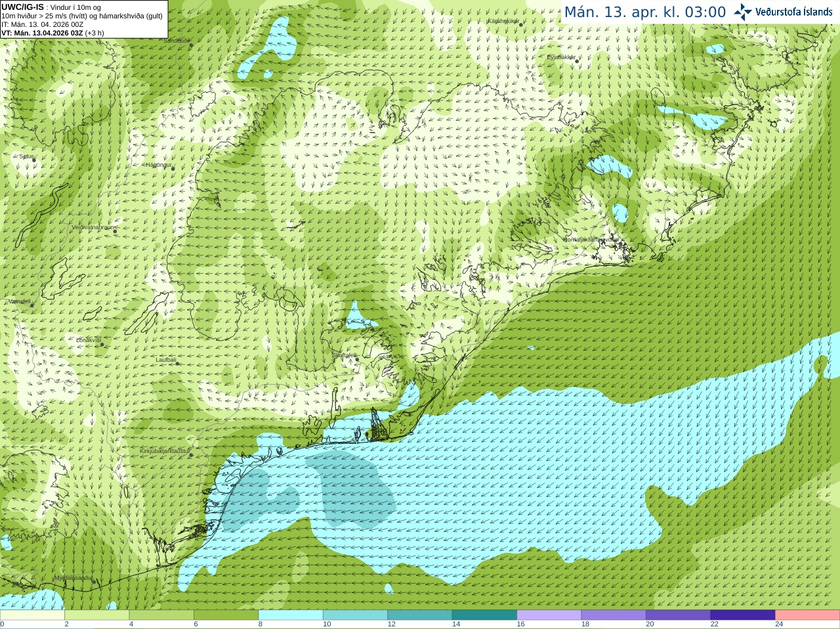Click the Laufbali station marker
The width and height of the screenshot is (840, 629).
coord(177,363)
